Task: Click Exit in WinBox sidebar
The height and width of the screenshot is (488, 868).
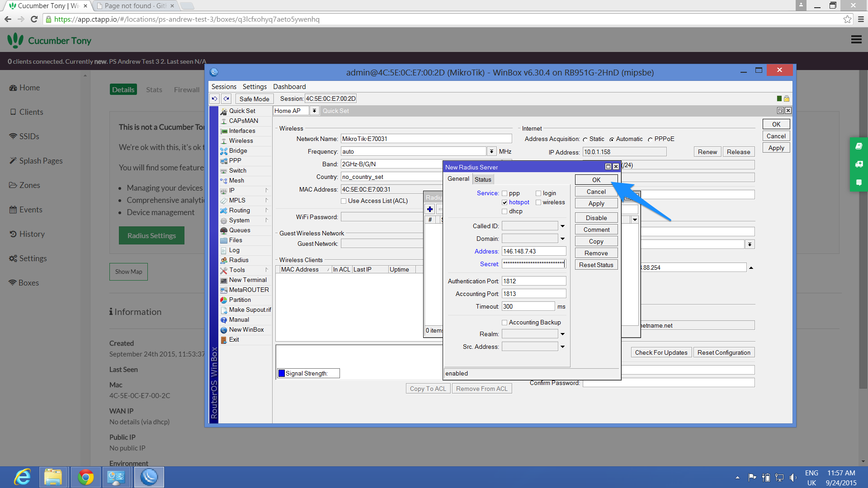Action: tap(234, 339)
